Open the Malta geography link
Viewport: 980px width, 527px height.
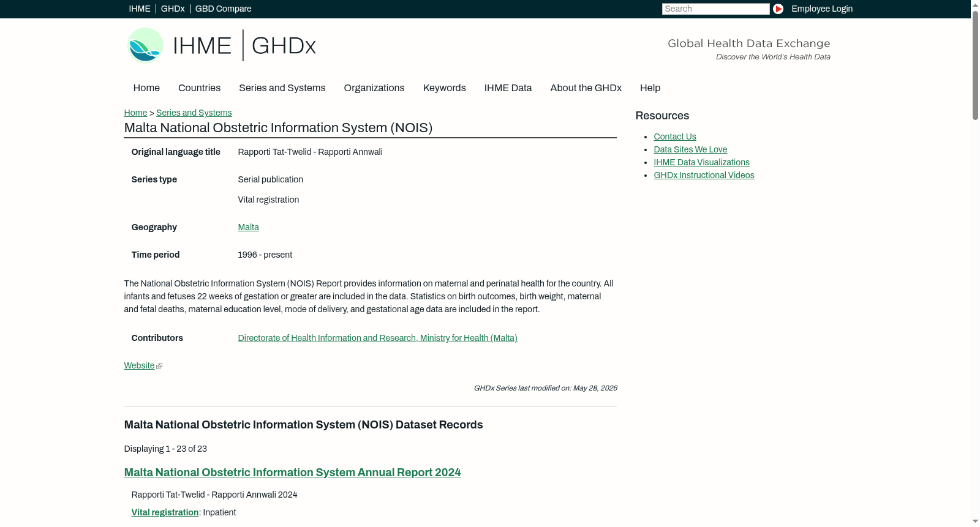point(248,227)
